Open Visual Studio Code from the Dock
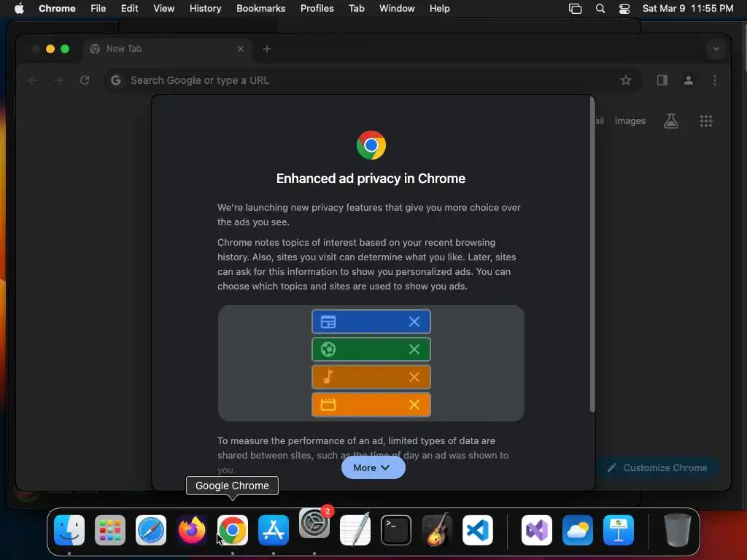This screenshot has height=560, width=747. 478,530
